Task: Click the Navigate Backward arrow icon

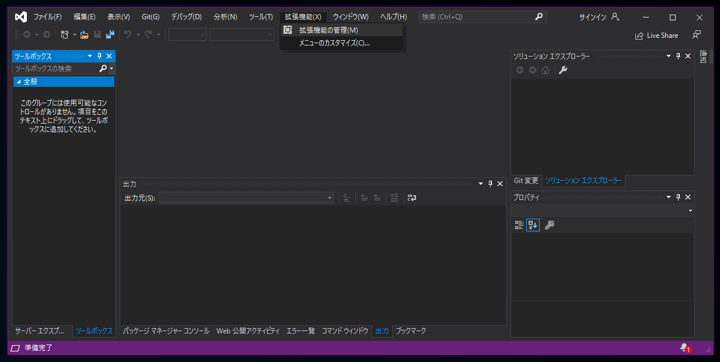Action: click(x=27, y=34)
